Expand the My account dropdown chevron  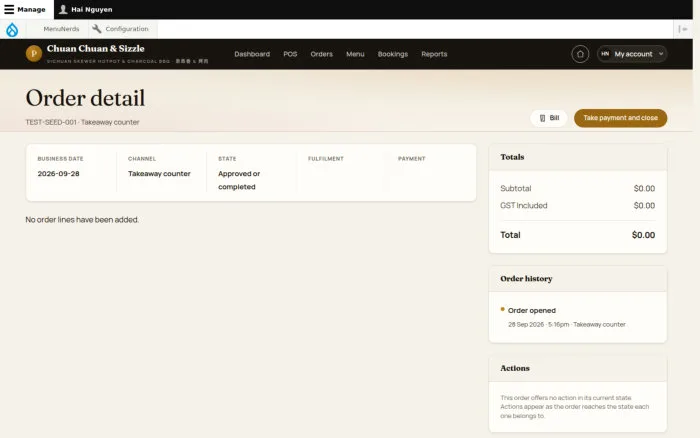[x=661, y=54]
